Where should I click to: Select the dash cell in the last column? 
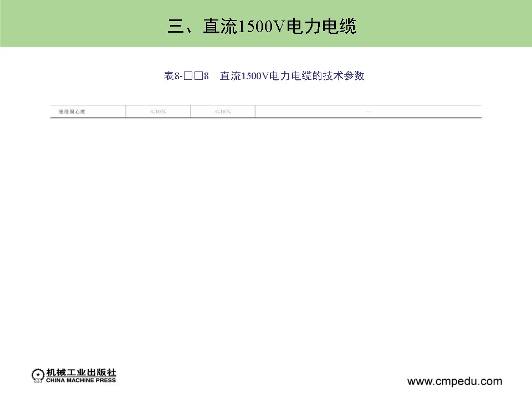point(368,112)
